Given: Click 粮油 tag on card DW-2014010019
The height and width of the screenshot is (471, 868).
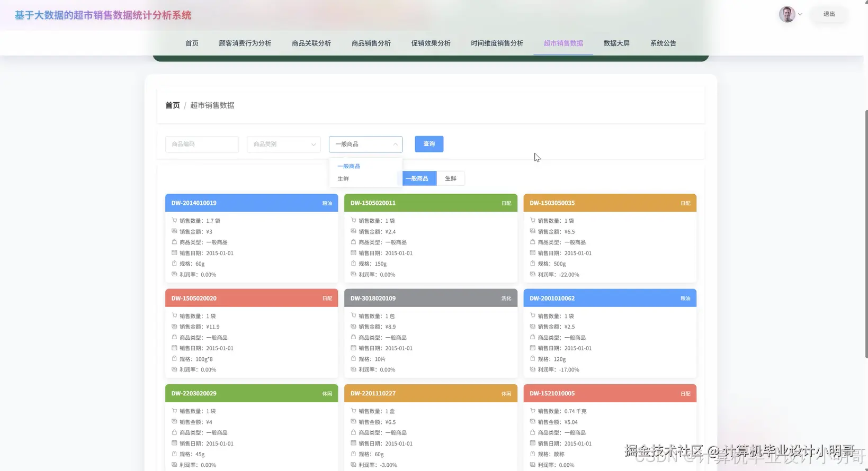Looking at the screenshot, I should (x=327, y=203).
